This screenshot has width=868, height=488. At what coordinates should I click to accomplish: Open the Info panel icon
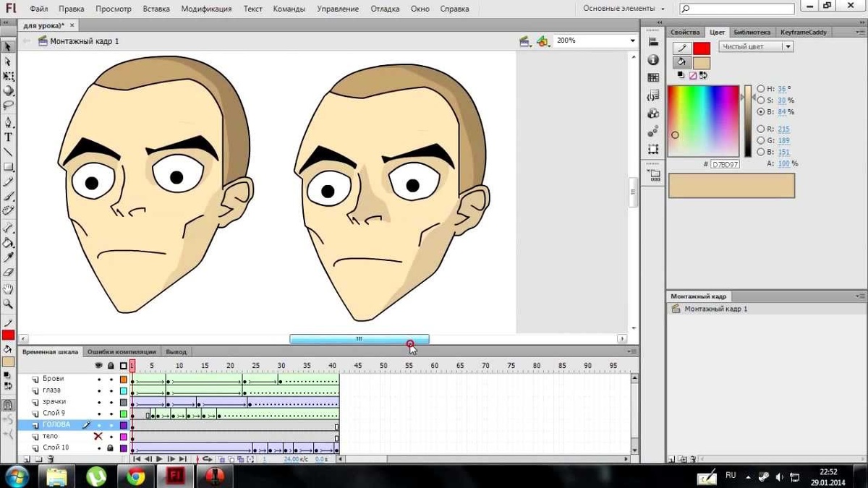click(653, 60)
